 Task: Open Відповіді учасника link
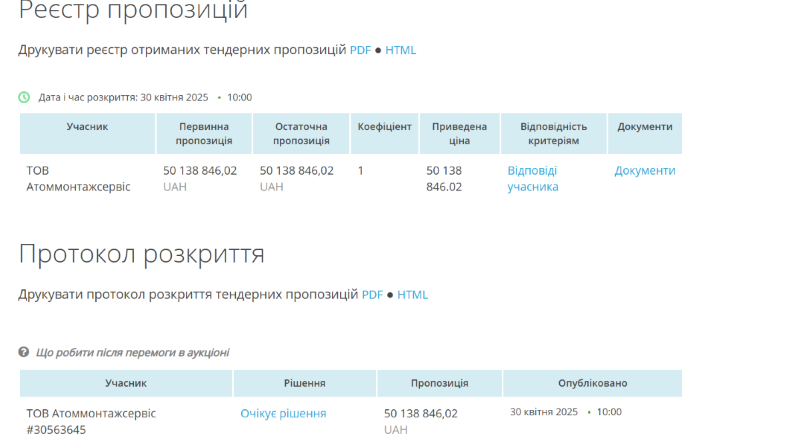pyautogui.click(x=533, y=179)
